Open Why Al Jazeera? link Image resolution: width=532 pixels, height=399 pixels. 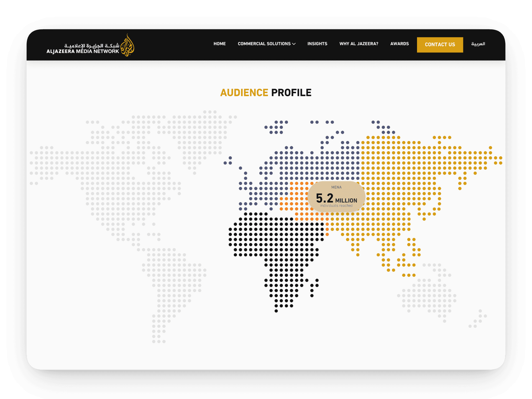coord(359,44)
